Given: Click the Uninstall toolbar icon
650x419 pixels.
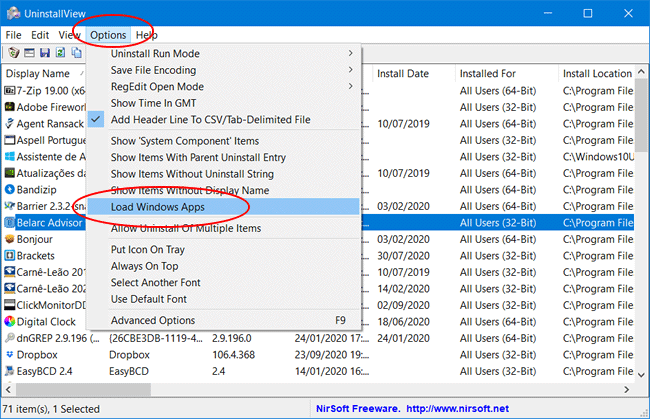Looking at the screenshot, I should coord(13,52).
